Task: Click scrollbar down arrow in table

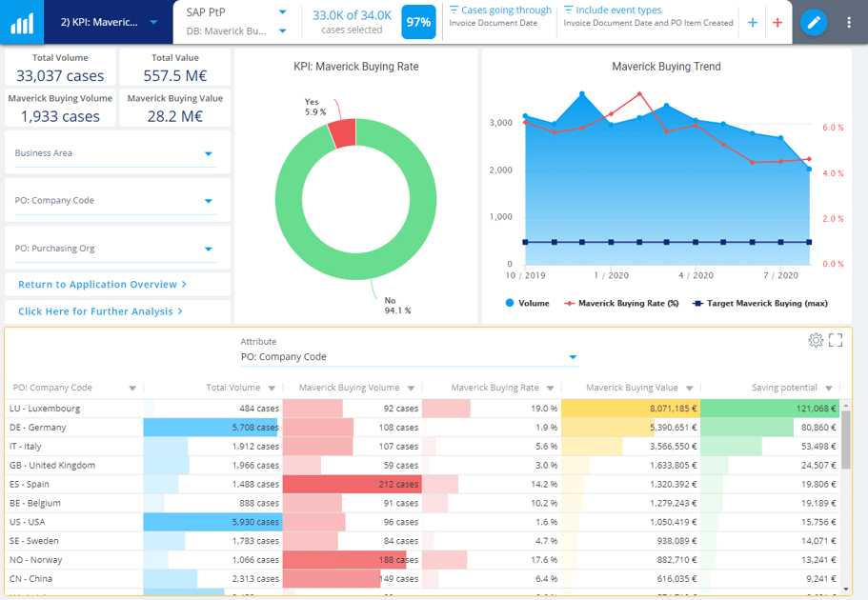Action: click(x=846, y=590)
